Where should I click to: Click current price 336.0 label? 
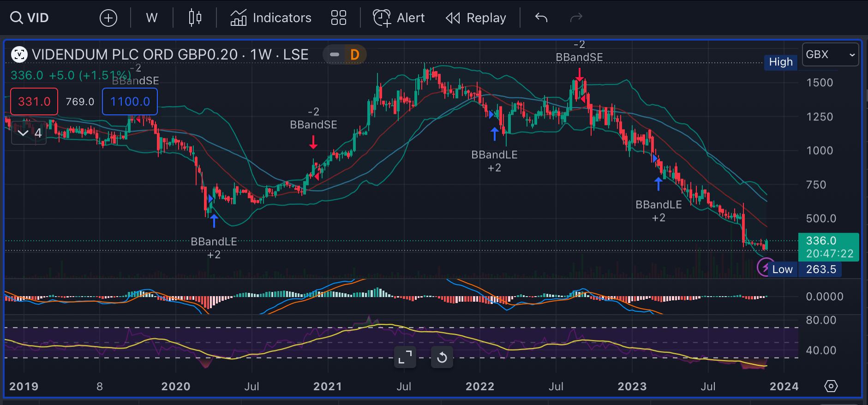click(x=829, y=247)
